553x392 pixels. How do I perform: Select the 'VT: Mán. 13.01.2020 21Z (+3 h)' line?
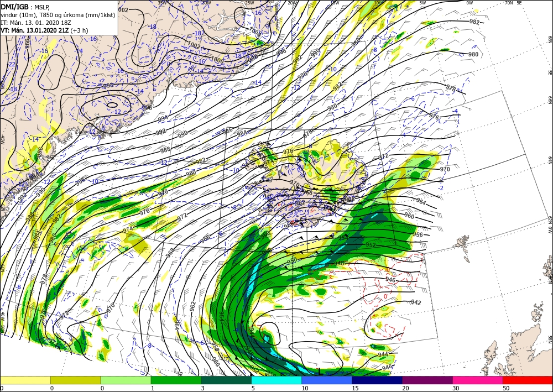tap(44, 30)
